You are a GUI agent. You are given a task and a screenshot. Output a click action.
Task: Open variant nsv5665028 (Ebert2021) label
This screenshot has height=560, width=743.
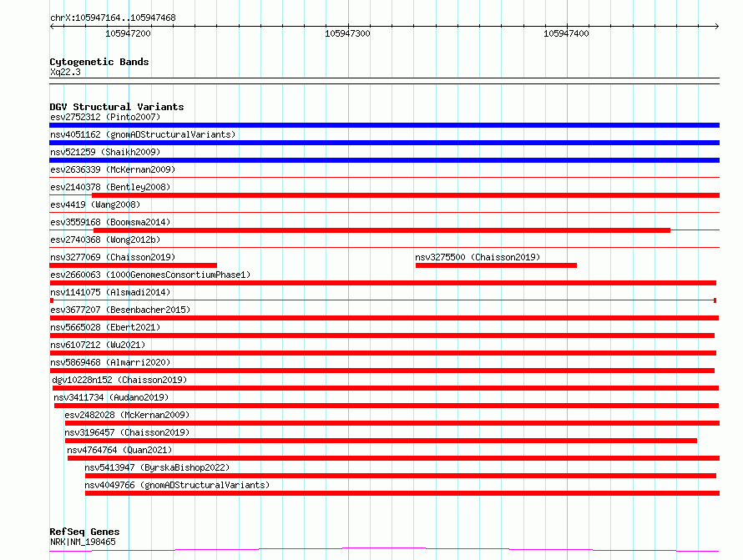[x=105, y=327]
